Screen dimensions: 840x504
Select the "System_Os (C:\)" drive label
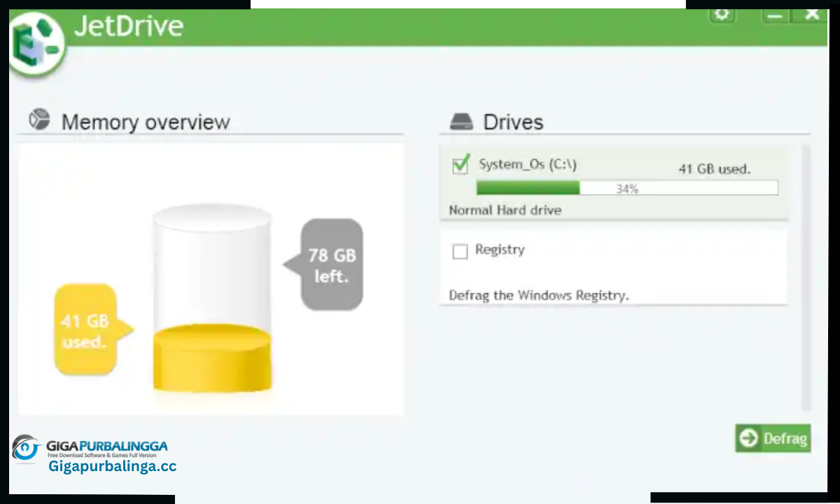coord(528,164)
